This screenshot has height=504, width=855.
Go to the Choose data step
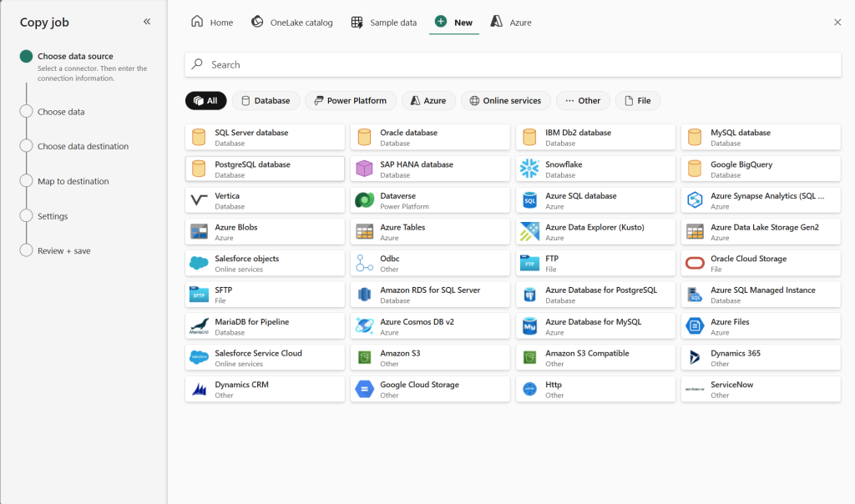point(61,112)
